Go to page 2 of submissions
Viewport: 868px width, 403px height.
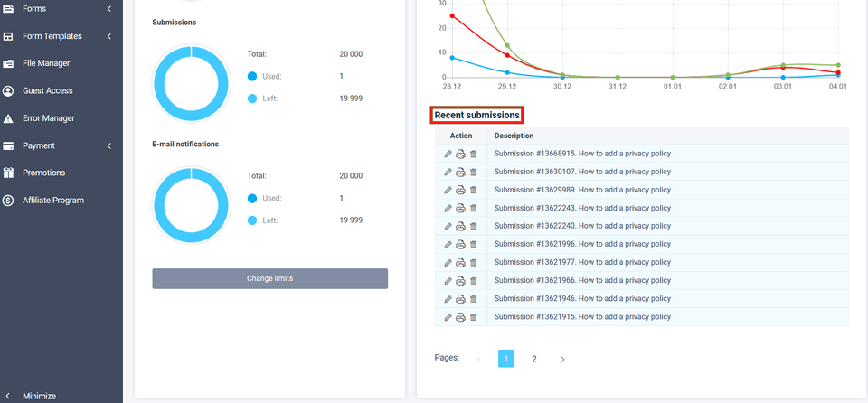(534, 359)
